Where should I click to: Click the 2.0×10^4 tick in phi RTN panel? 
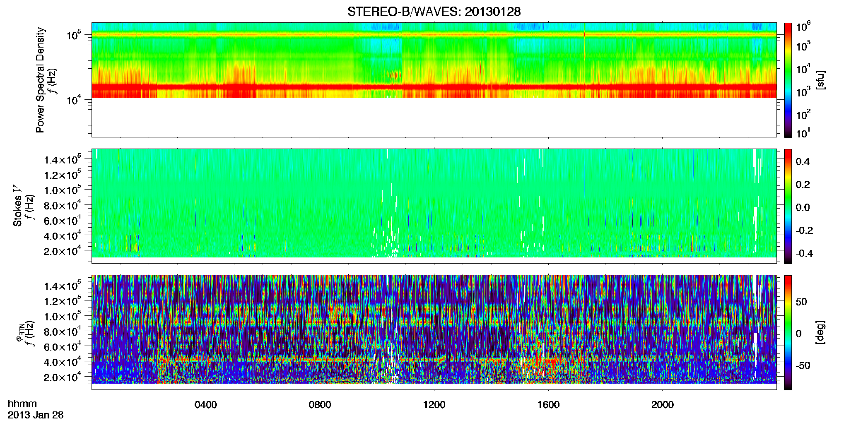63,377
